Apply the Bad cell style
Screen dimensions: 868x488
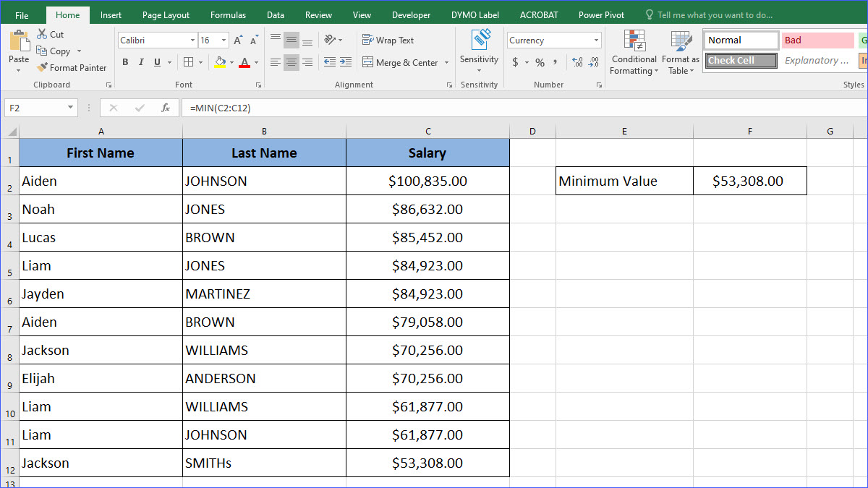click(x=817, y=40)
